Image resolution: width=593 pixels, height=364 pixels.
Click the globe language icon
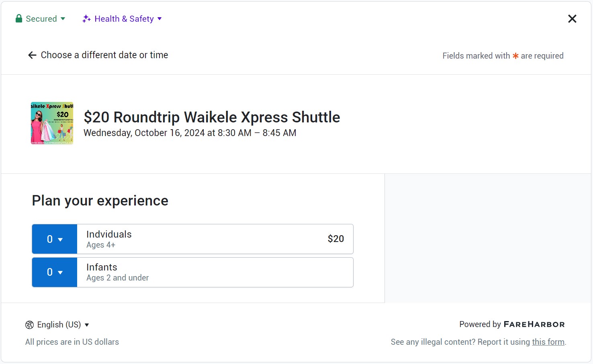[29, 325]
